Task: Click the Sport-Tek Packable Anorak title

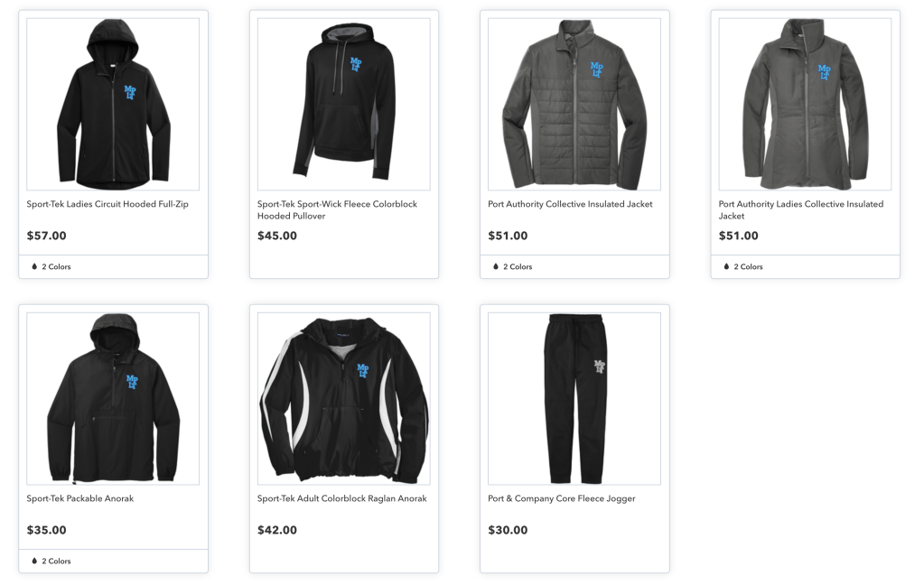Action: 80,498
